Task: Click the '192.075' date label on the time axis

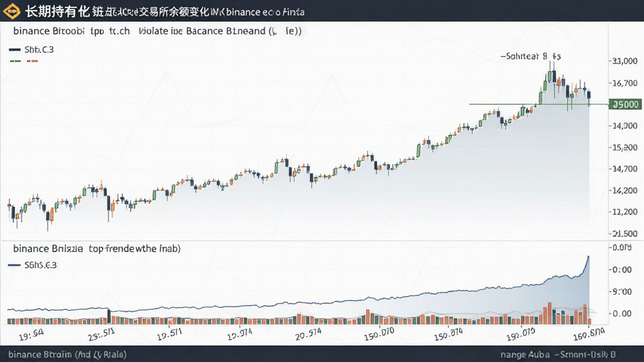Action: point(520,334)
